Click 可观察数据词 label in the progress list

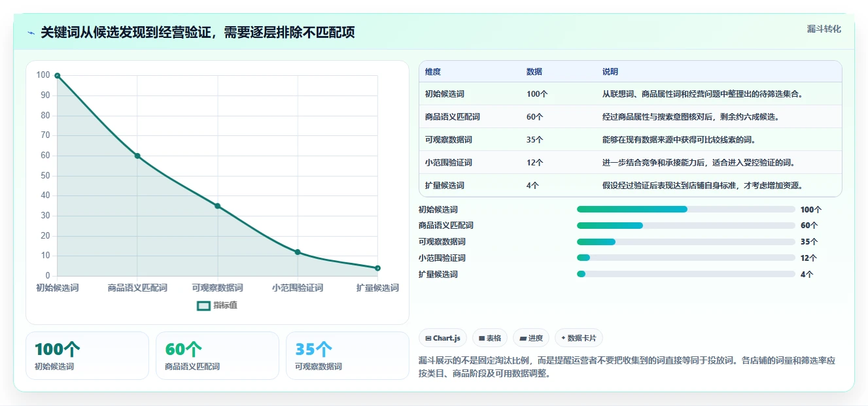tap(442, 242)
